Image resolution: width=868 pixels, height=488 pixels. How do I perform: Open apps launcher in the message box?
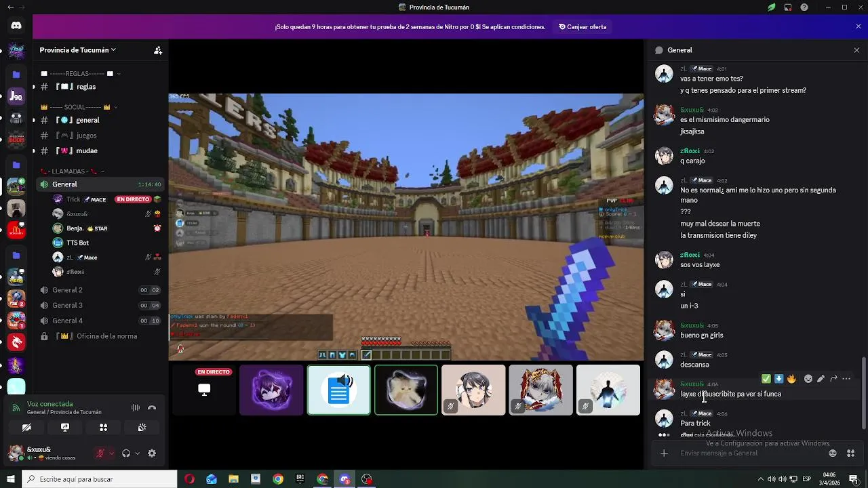(850, 453)
